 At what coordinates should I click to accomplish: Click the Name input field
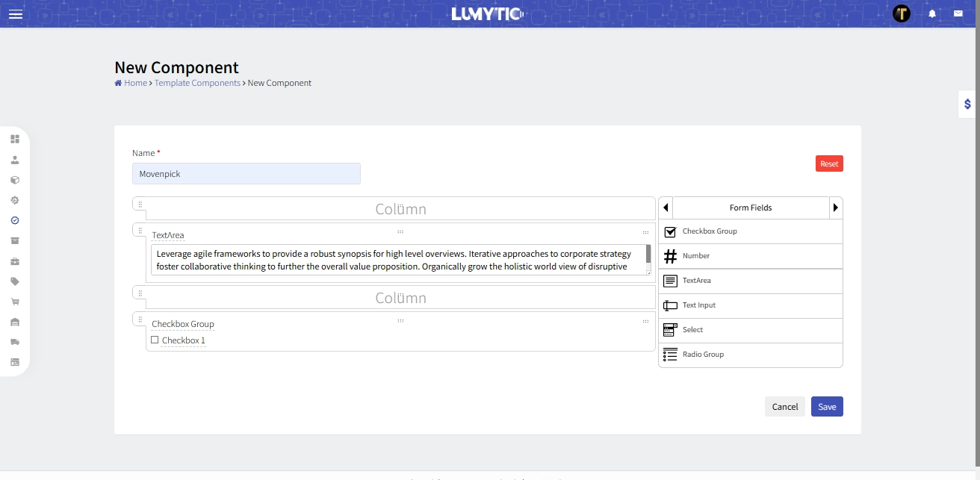click(x=246, y=174)
